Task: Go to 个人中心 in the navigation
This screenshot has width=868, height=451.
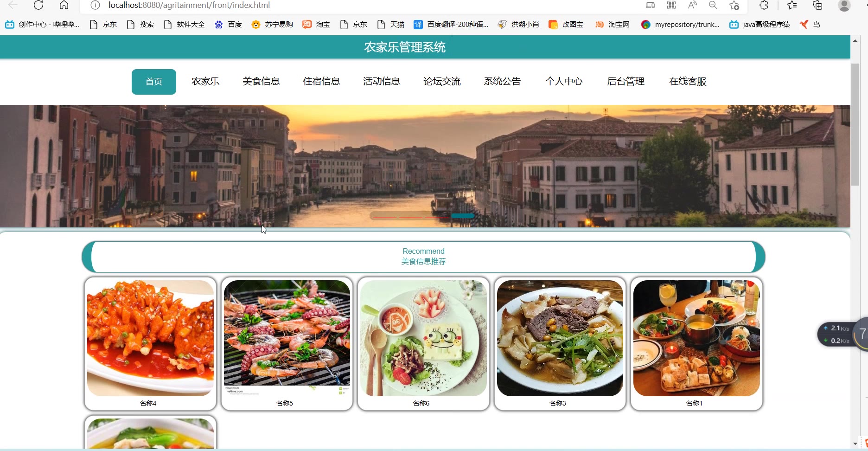Action: 564,82
